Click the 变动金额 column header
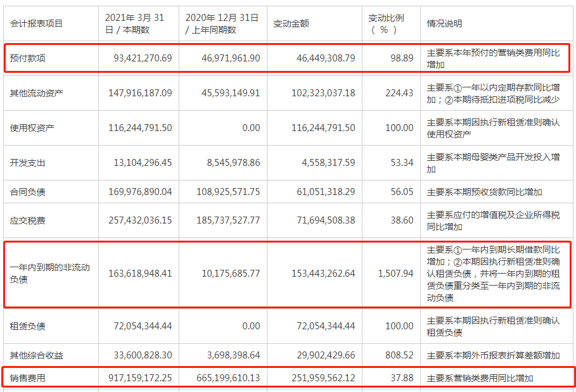 [x=291, y=23]
